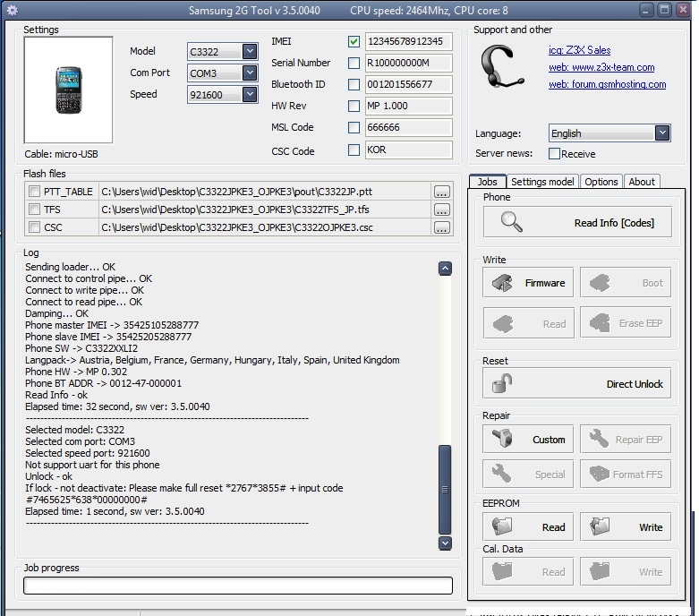Viewport: 699px width, 616px height.
Task: Click the headset support icon
Action: pyautogui.click(x=503, y=66)
